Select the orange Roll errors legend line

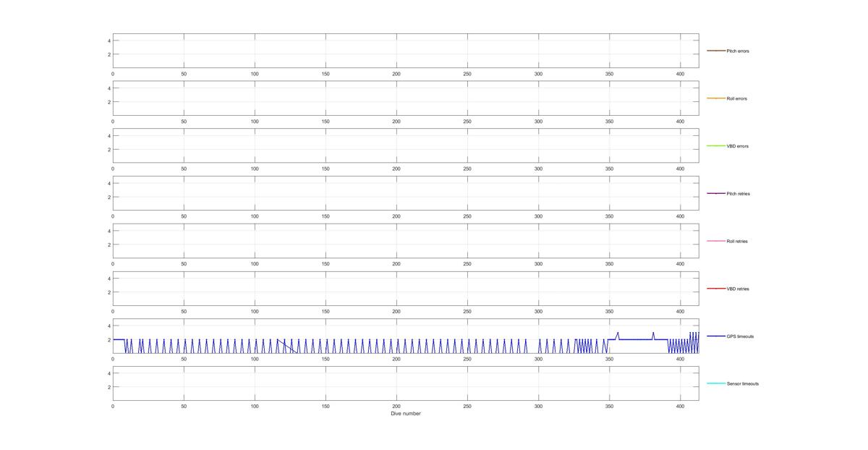click(715, 98)
